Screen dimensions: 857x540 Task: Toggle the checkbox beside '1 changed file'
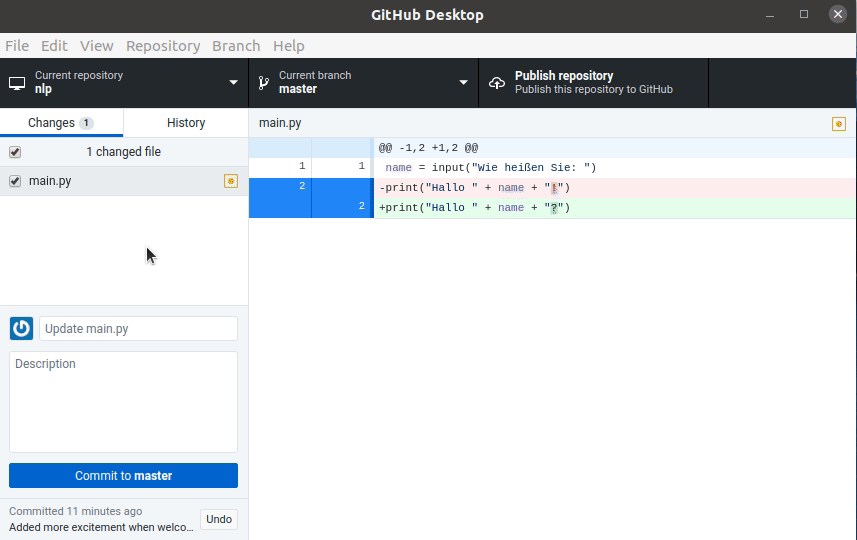tap(15, 152)
